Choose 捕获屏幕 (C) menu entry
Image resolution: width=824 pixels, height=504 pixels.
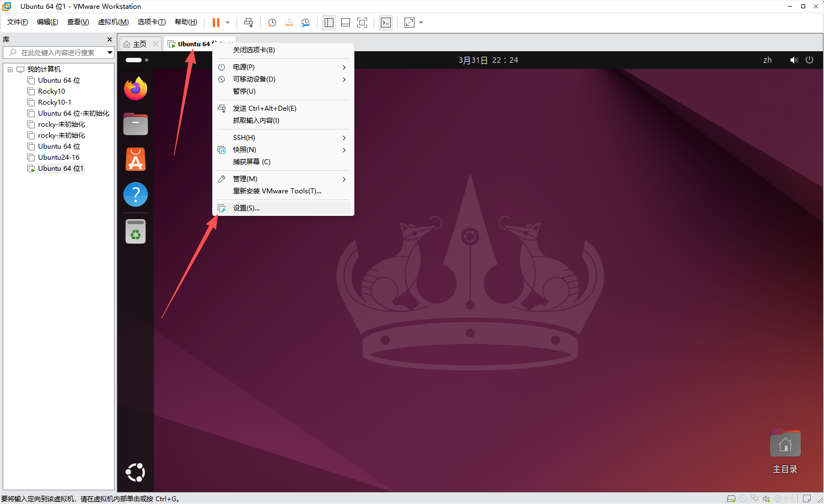click(x=283, y=162)
